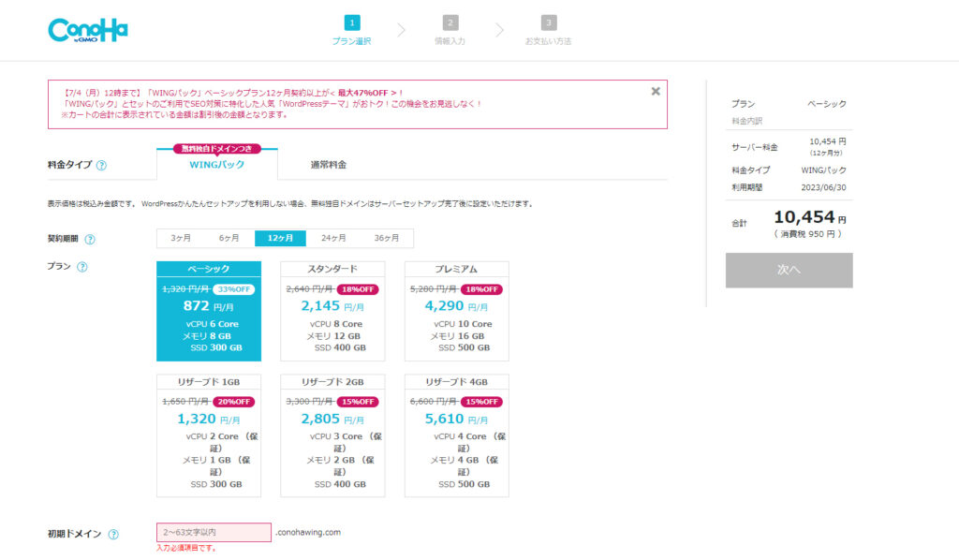The height and width of the screenshot is (560, 959).
Task: Select the スタンダード plan card
Action: (332, 311)
